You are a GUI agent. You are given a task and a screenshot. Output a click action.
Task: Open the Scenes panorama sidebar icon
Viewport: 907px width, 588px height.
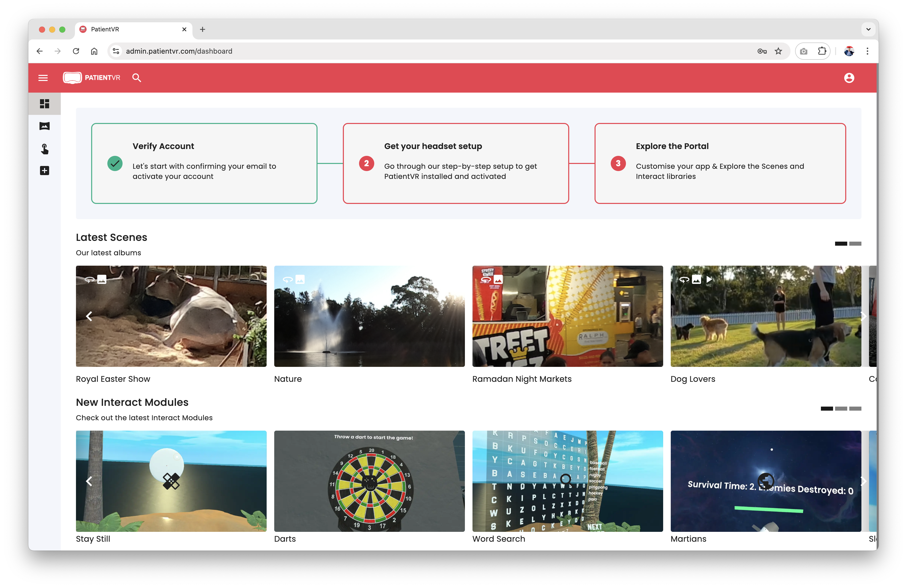tap(45, 126)
